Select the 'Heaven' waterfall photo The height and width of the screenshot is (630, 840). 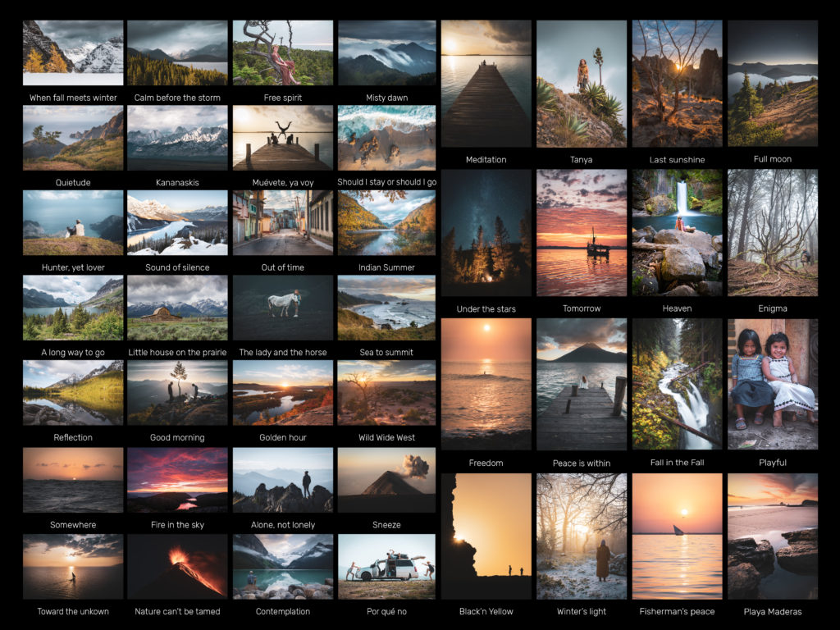[677, 233]
